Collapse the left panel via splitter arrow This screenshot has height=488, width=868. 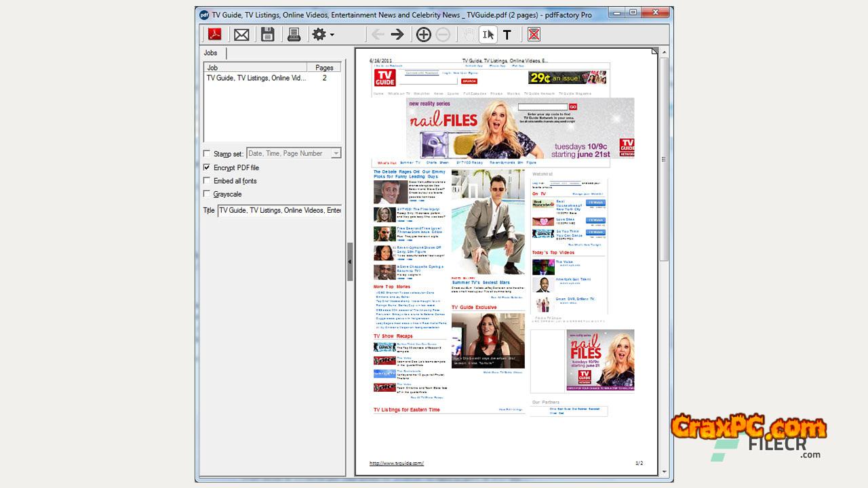point(350,262)
